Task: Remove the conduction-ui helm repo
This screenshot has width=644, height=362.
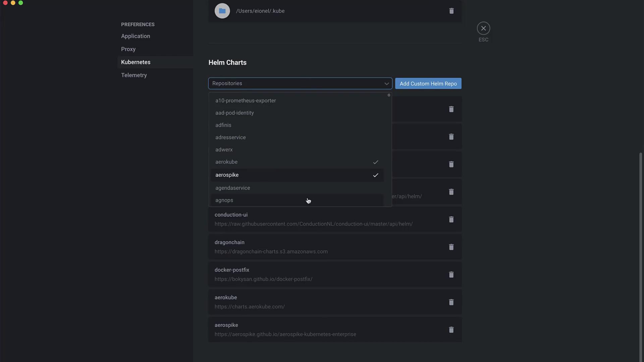Action: [x=451, y=220]
